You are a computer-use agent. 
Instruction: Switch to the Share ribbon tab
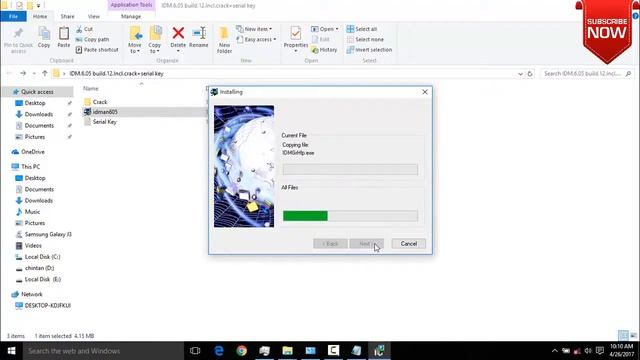(67, 16)
